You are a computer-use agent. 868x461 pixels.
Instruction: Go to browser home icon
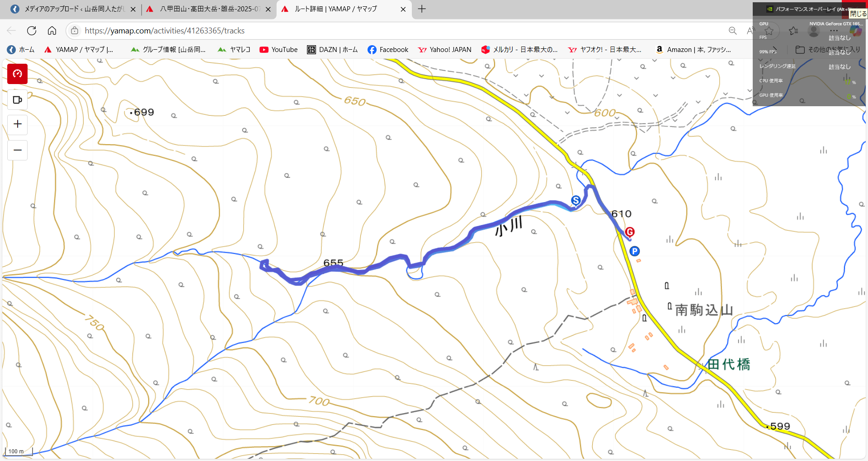pos(52,31)
